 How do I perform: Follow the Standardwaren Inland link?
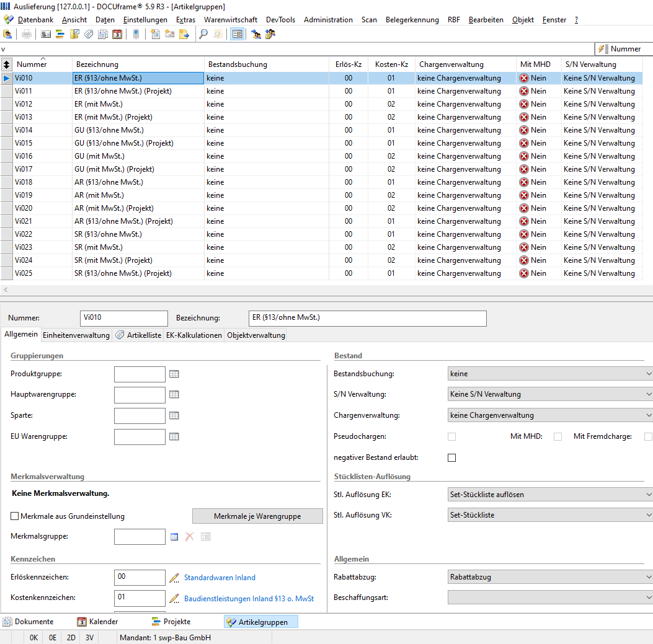220,578
